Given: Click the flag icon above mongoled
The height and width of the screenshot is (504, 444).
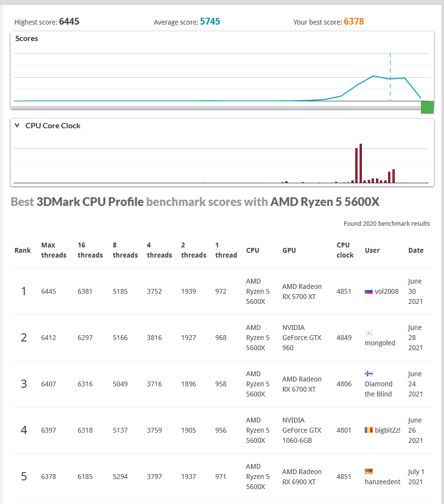Looking at the screenshot, I should (x=368, y=333).
